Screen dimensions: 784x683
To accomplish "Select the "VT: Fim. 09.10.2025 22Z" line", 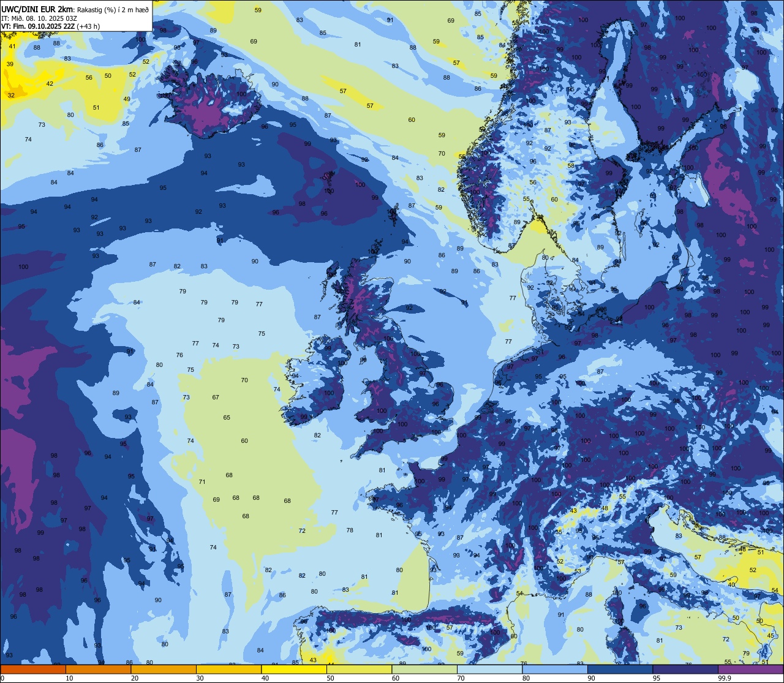I will point(38,26).
